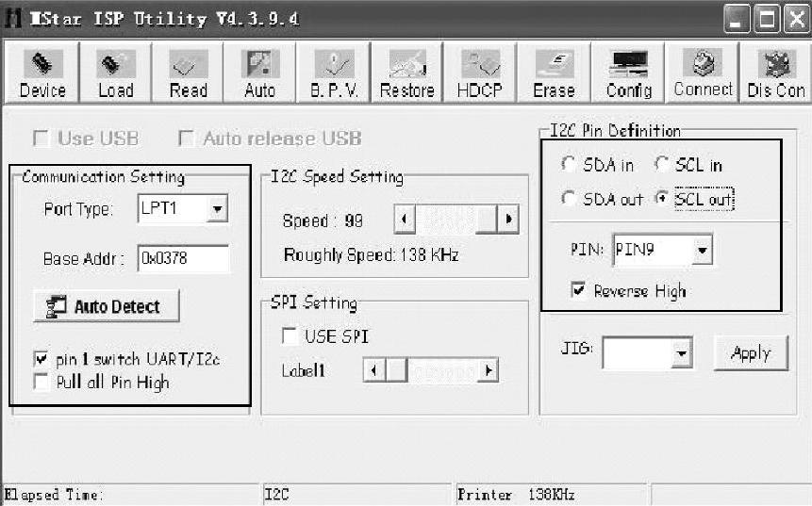Click the Restore toolbar icon

[x=407, y=73]
